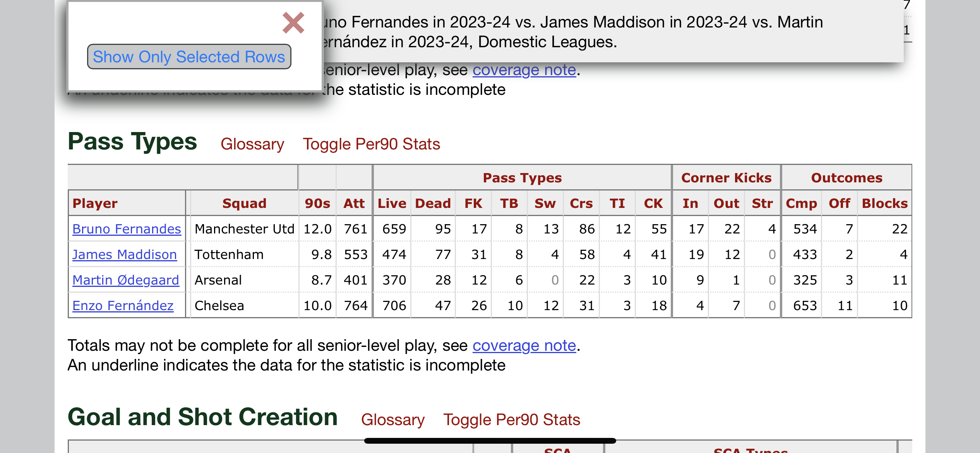Sort by Crs column header
The width and height of the screenshot is (980, 453).
pyautogui.click(x=581, y=203)
